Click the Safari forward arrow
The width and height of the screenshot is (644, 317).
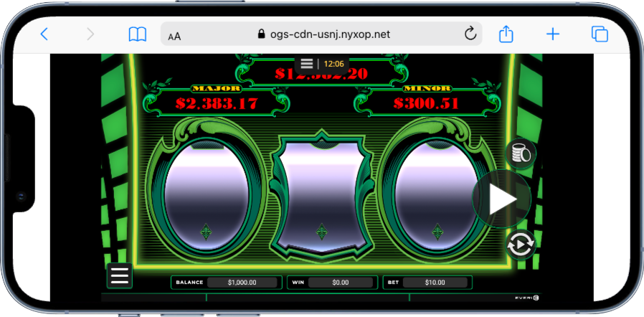[90, 34]
